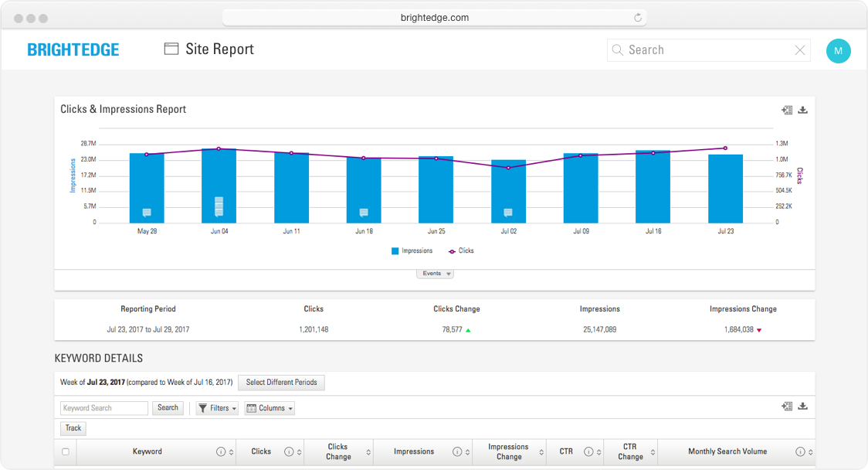Click the Site Report page title
The image size is (868, 470).
(x=219, y=49)
